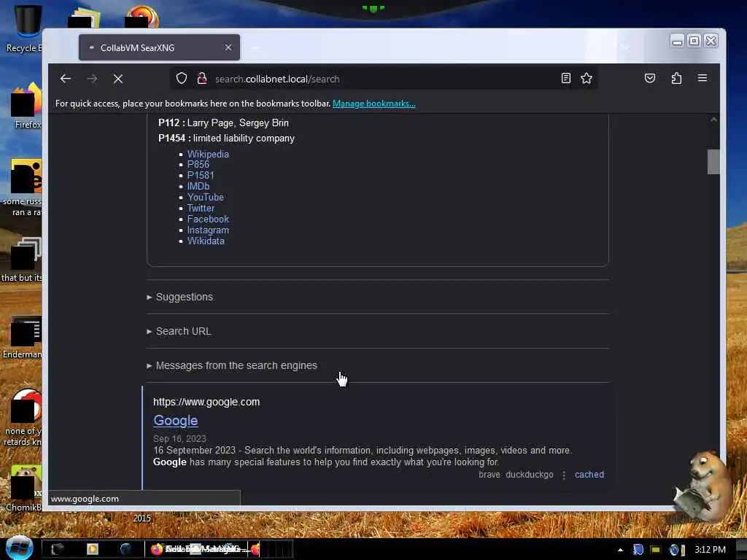Screen dimensions: 747x560
Task: Open the Wikipedia infobox link
Action: coord(208,154)
